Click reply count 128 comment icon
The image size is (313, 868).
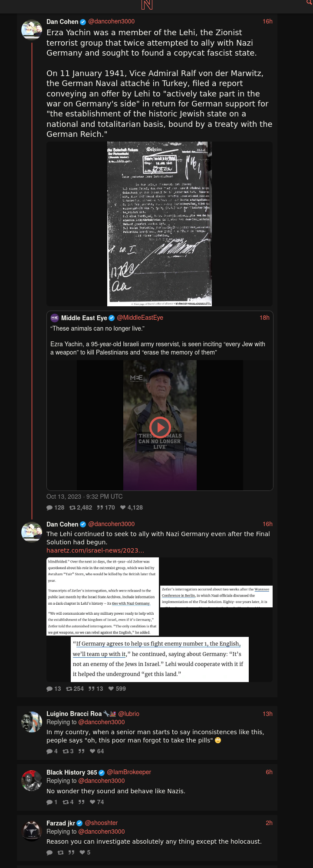click(49, 507)
